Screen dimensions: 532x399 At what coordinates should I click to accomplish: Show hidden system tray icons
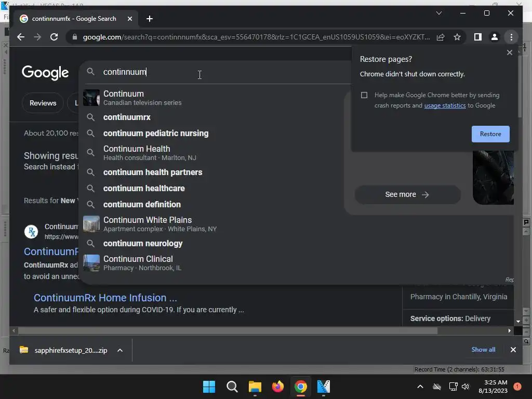pyautogui.click(x=420, y=387)
